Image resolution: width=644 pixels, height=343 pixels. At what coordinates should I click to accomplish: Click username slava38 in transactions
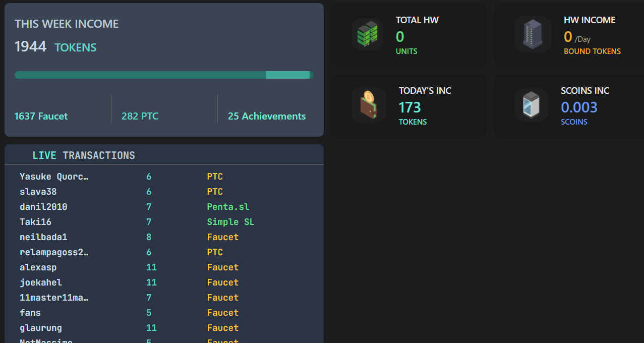coord(38,192)
